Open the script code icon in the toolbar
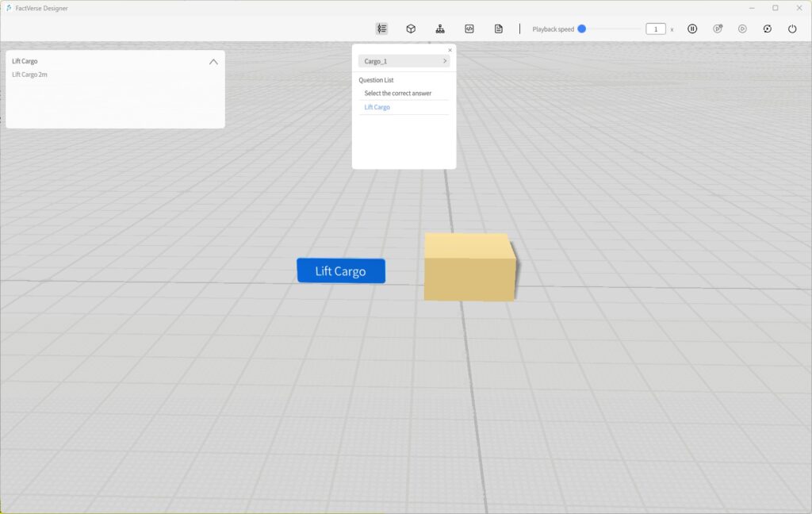This screenshot has height=514, width=812. coord(469,29)
